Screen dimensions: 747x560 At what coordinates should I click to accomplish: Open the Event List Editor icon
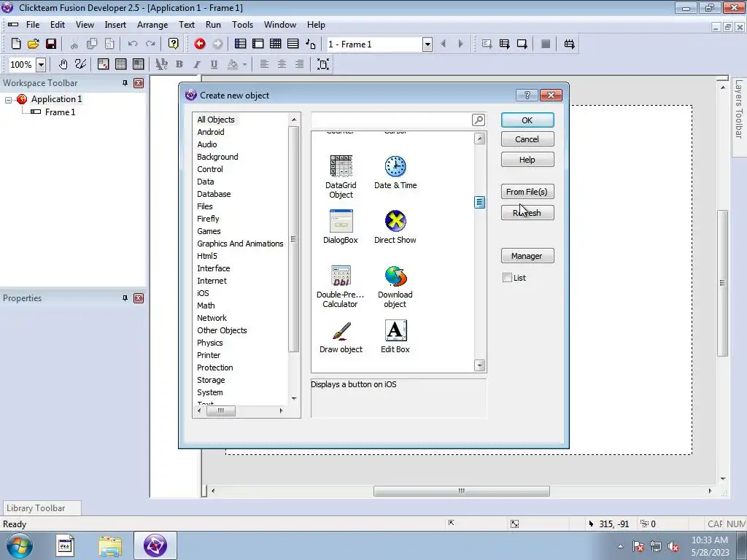pyautogui.click(x=293, y=44)
